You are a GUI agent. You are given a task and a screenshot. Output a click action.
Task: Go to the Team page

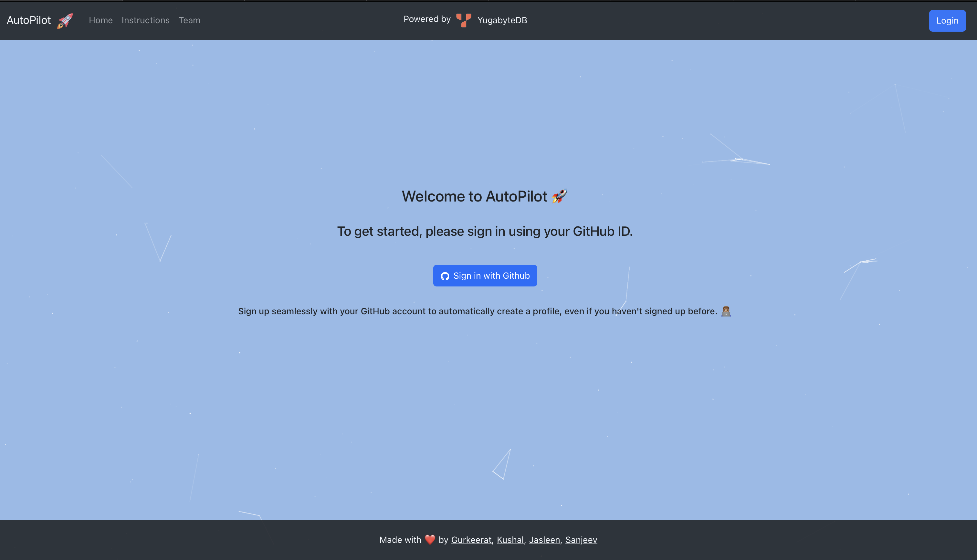[x=189, y=20]
